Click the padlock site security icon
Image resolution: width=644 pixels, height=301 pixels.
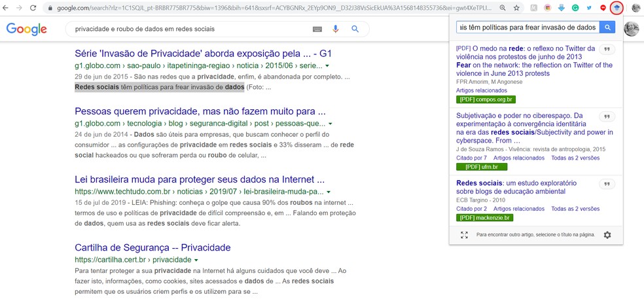point(50,8)
